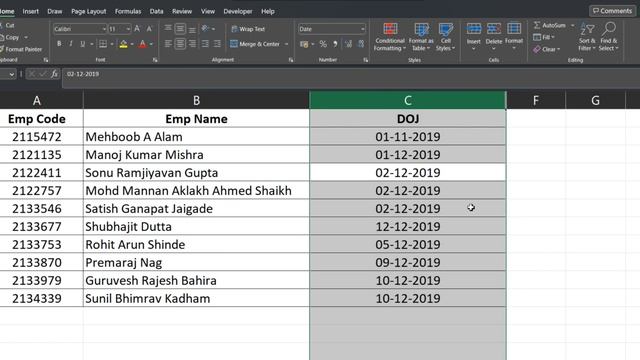The height and width of the screenshot is (360, 640).
Task: Switch to Formulas tab
Action: (128, 11)
